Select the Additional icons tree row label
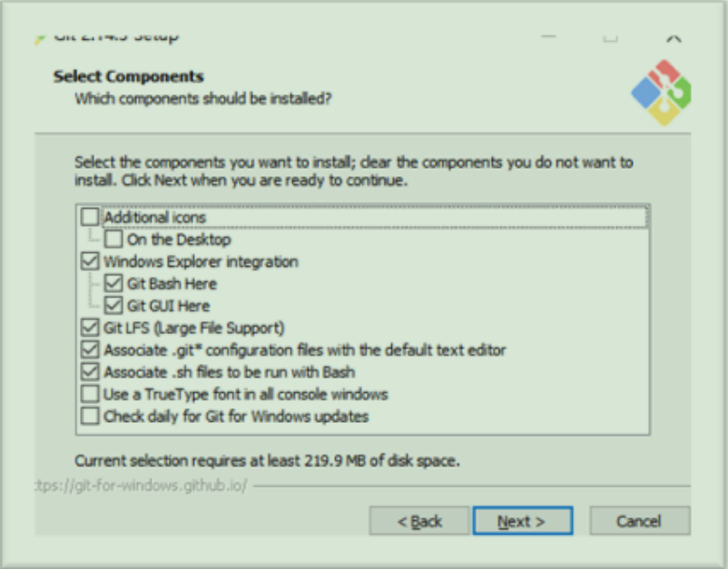This screenshot has height=569, width=728. 154,217
